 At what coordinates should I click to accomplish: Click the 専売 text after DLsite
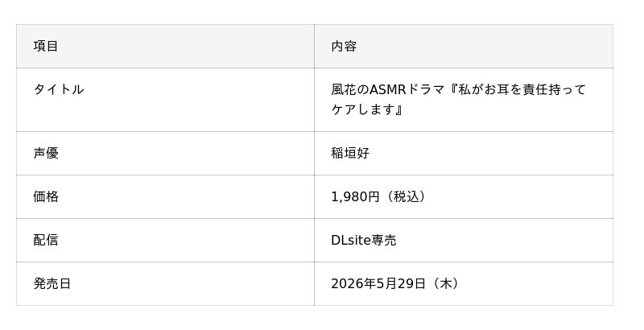pyautogui.click(x=384, y=240)
